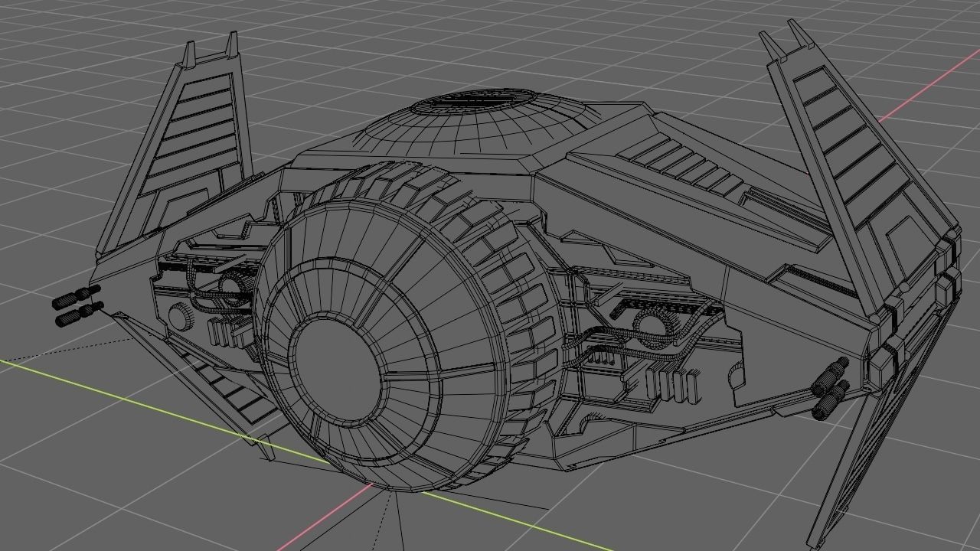980x551 pixels.
Task: Click the circular top hatch on the hull
Action: point(473,100)
